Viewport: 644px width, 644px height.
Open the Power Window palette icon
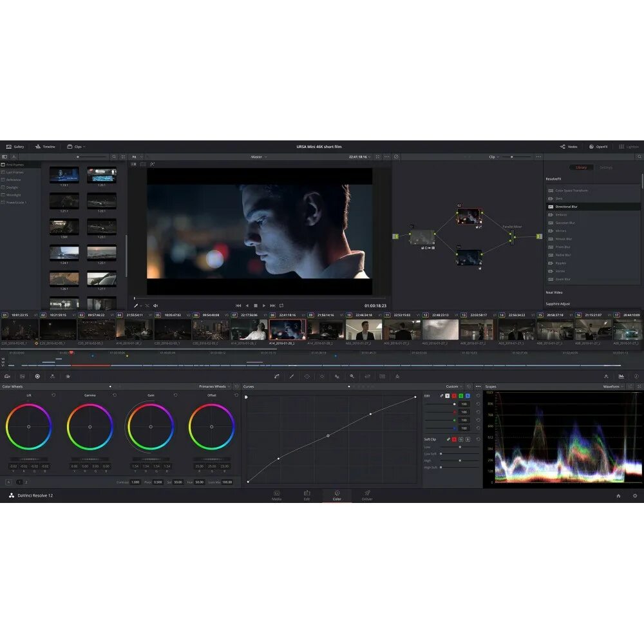(307, 376)
